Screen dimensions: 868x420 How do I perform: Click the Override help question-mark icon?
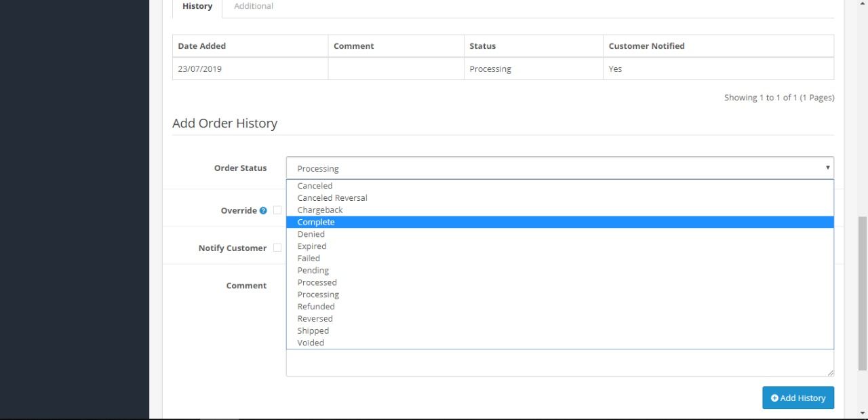point(263,211)
